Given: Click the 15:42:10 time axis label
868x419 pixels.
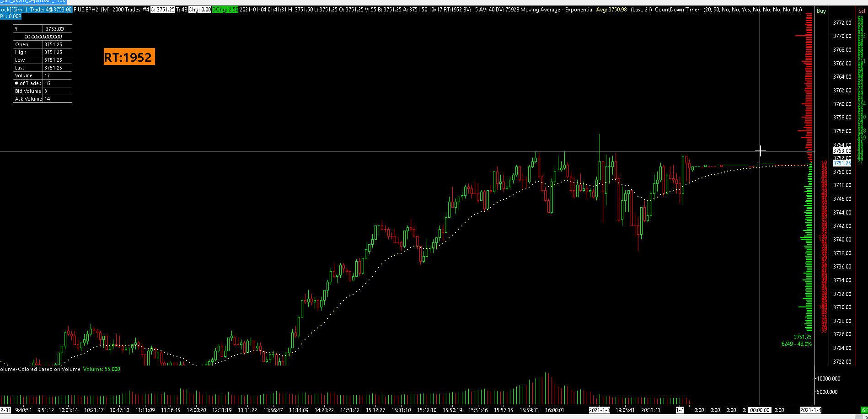Looking at the screenshot, I should click(x=427, y=410).
